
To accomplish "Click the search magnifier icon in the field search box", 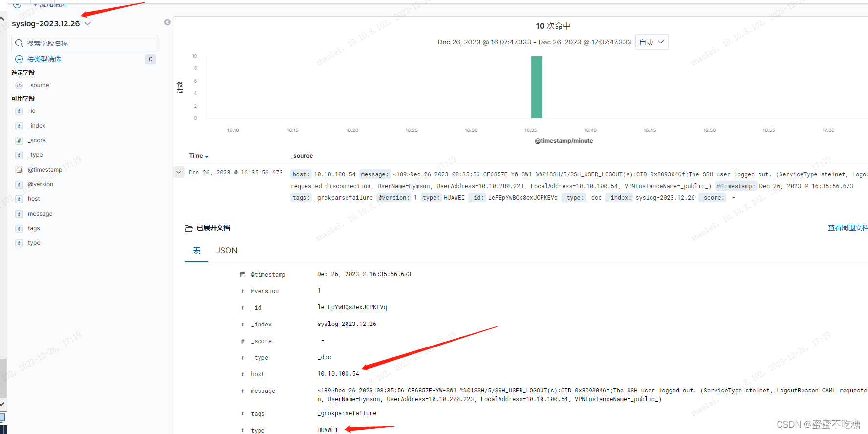I will click(x=19, y=43).
